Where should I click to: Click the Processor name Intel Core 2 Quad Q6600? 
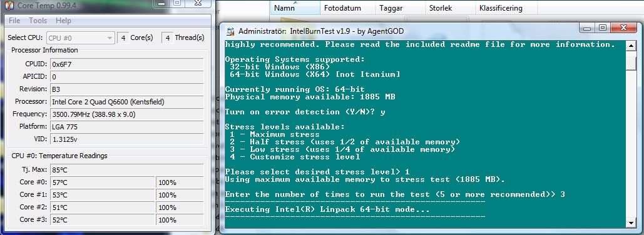[127, 102]
